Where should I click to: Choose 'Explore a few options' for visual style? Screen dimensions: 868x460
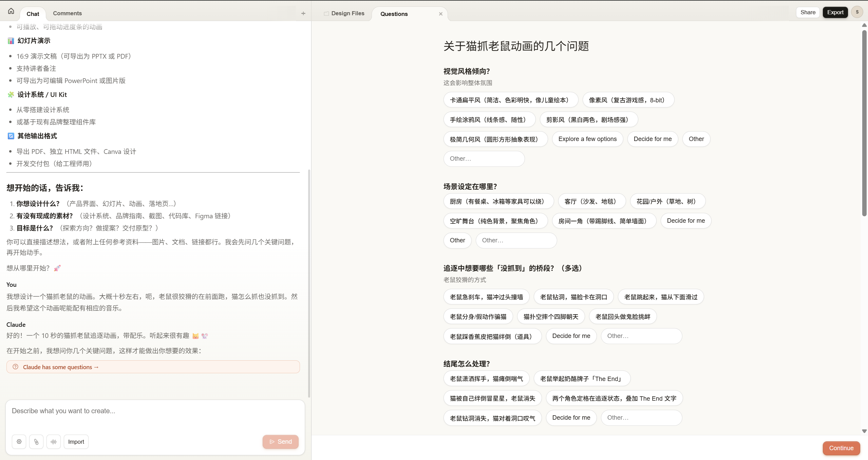pyautogui.click(x=587, y=139)
